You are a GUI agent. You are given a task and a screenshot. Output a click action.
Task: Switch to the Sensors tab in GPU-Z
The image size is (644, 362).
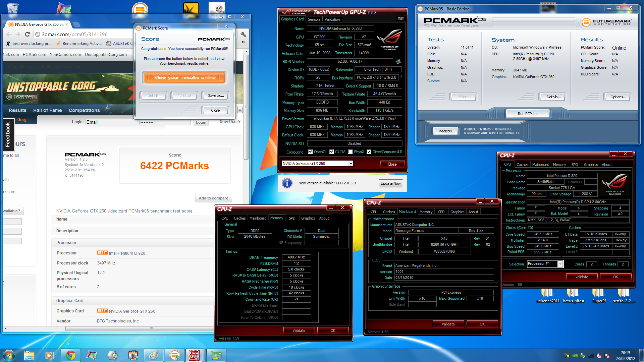[314, 19]
